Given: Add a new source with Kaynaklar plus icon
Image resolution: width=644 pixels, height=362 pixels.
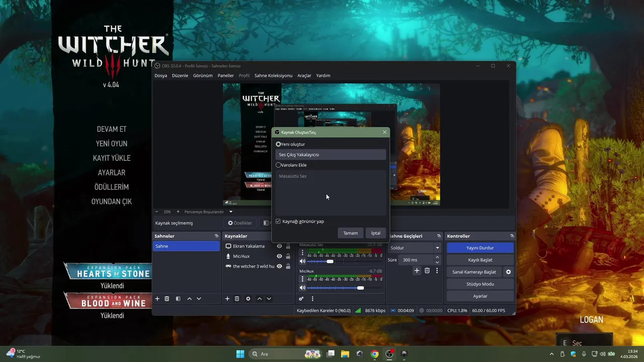Looking at the screenshot, I should [227, 299].
